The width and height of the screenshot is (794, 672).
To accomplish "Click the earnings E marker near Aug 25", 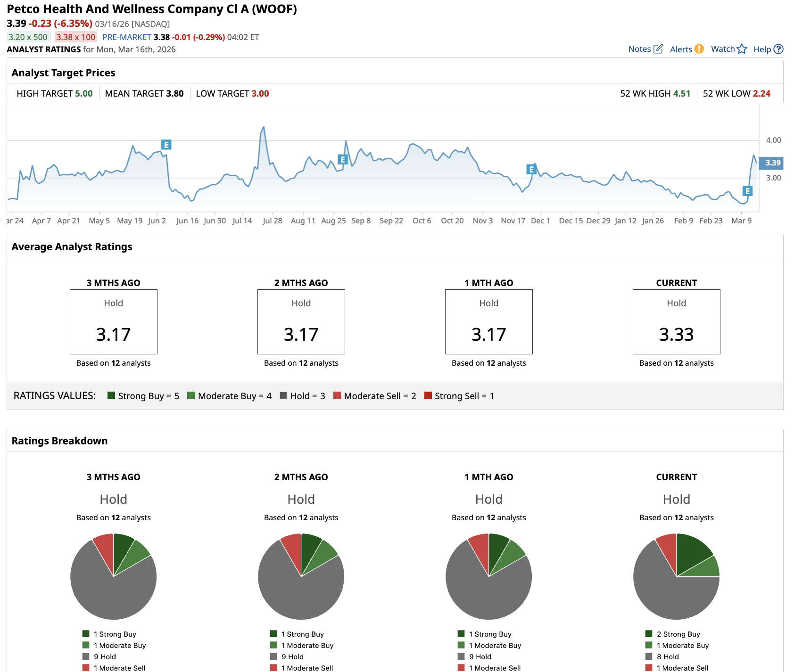I will (343, 159).
